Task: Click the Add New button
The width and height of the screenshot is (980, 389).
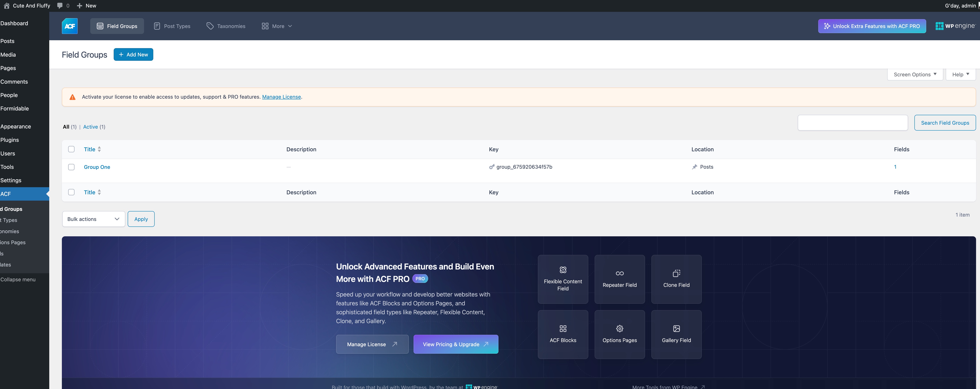Action: 134,54
